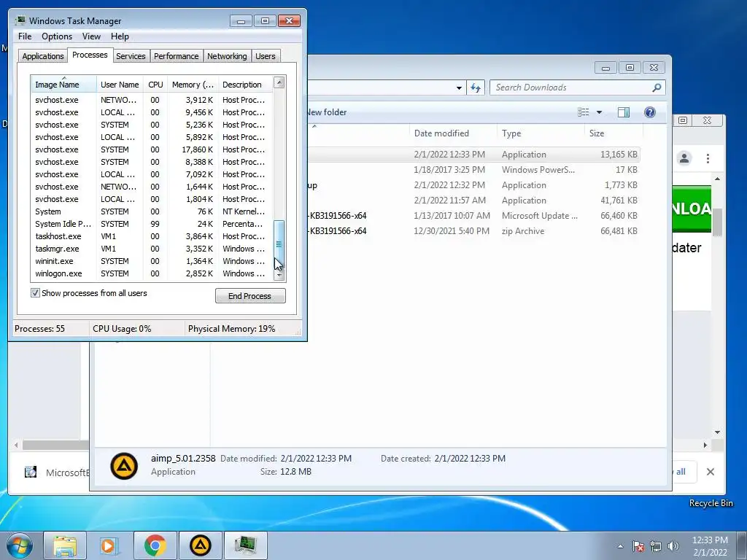Close the Chrome downloads bar X
Image resolution: width=747 pixels, height=560 pixels.
click(x=711, y=472)
